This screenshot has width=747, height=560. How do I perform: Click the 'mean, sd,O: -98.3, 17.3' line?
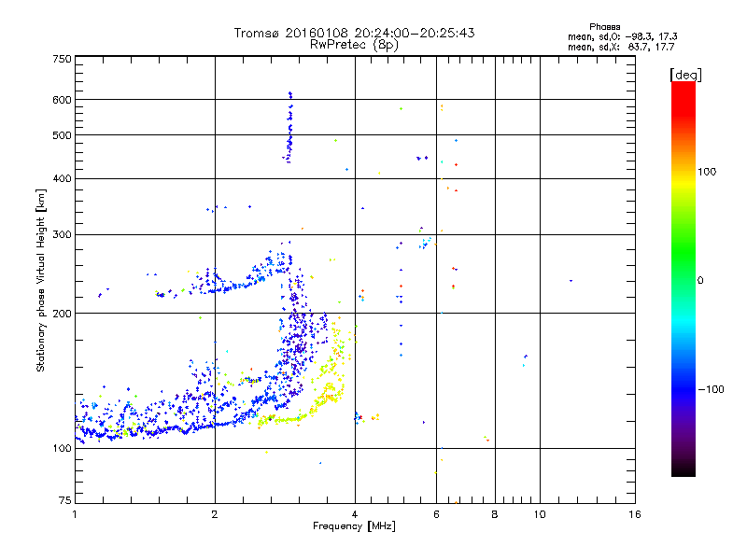622,36
